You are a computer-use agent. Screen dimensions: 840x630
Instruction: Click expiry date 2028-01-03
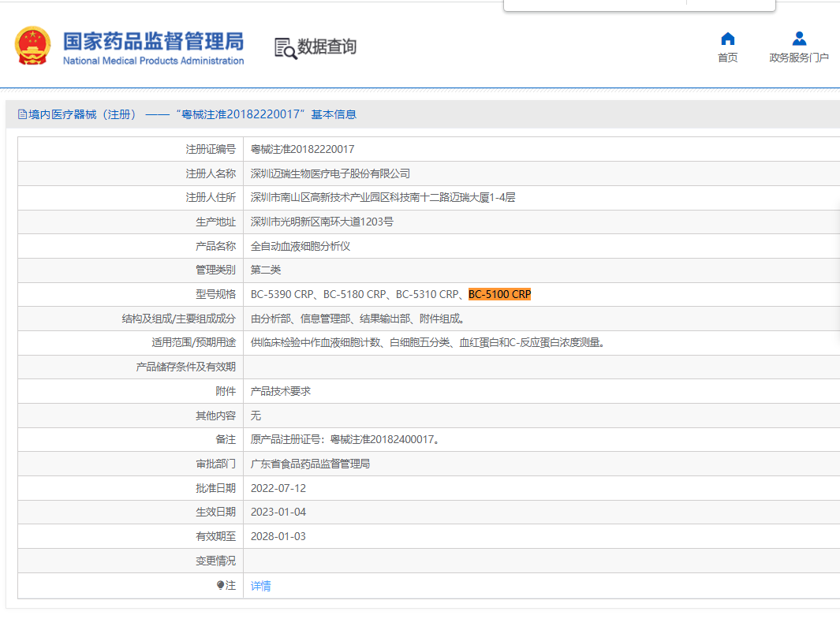(x=278, y=536)
